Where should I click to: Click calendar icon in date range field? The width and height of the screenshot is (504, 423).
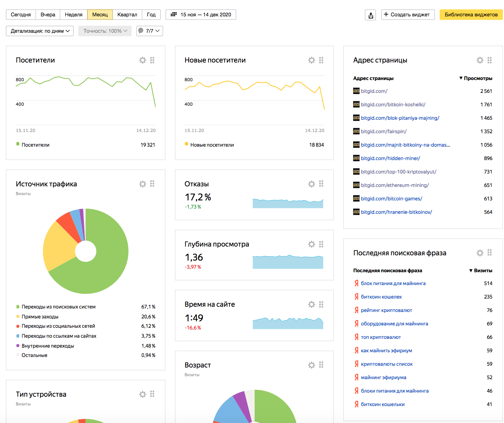click(x=174, y=14)
